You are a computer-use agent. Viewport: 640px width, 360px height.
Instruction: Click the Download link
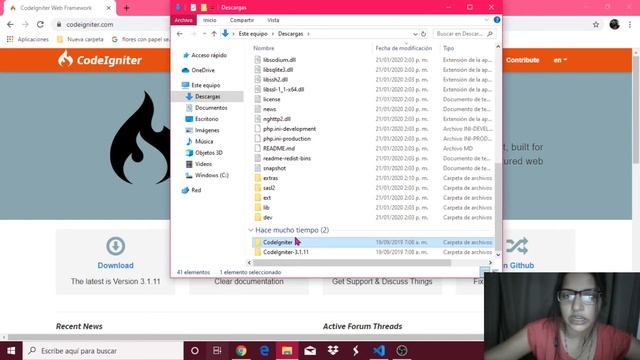(x=116, y=265)
